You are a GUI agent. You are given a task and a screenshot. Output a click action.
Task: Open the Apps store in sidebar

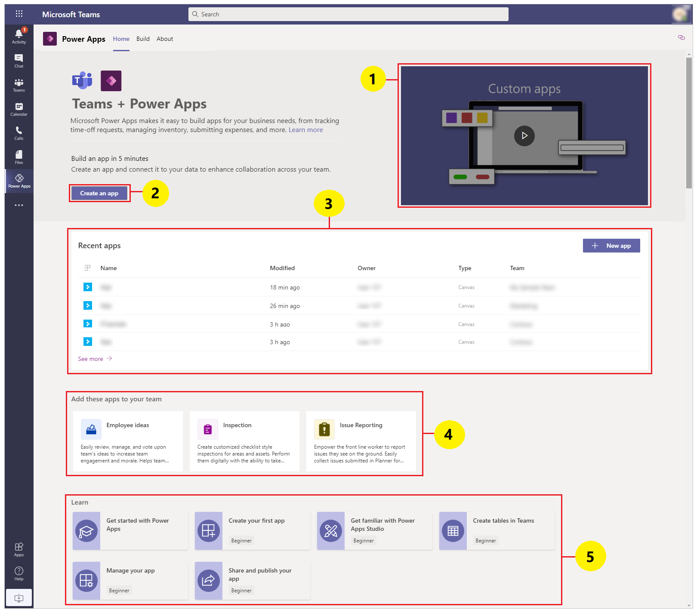pos(19,549)
